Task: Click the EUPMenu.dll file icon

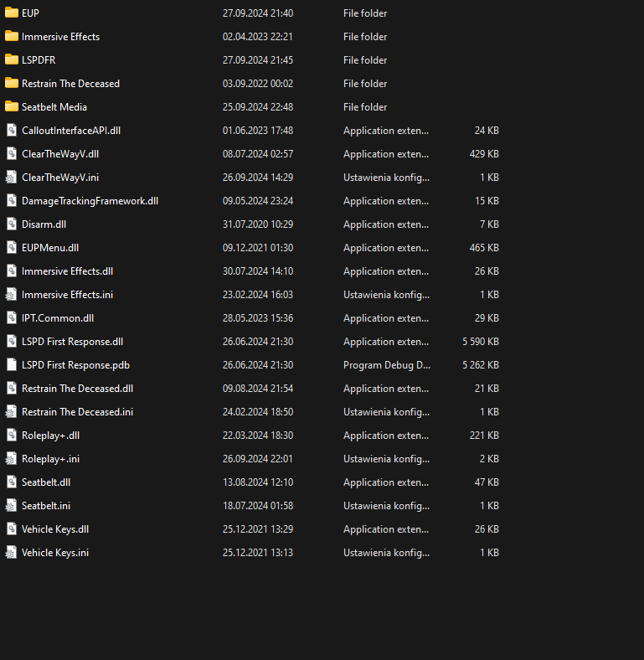Action: pos(12,248)
